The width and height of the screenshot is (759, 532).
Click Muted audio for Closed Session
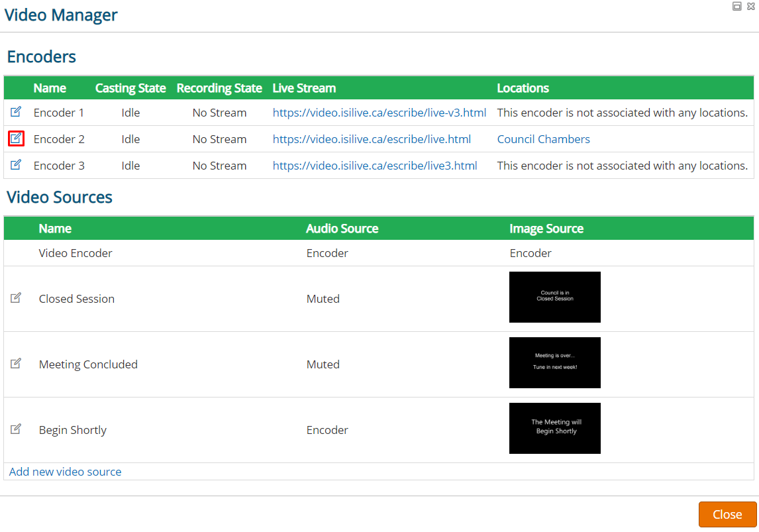pos(323,299)
